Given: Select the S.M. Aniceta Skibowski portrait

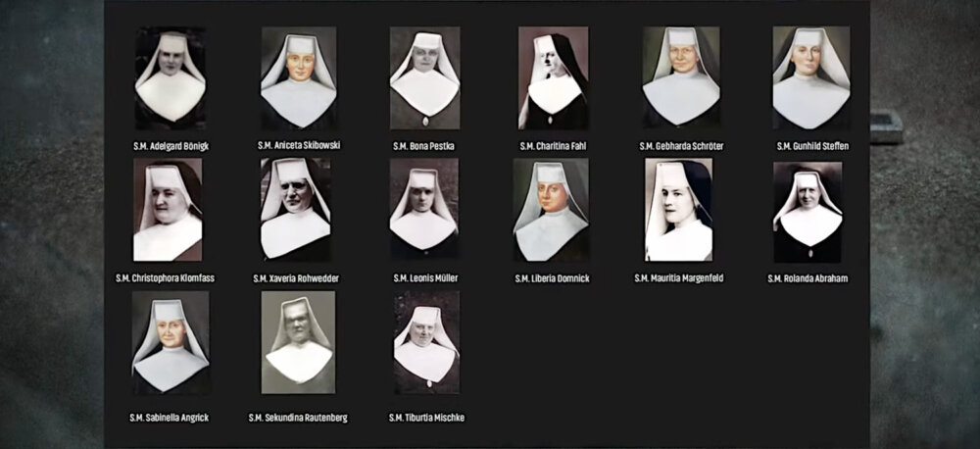Looking at the screenshot, I should (298, 78).
